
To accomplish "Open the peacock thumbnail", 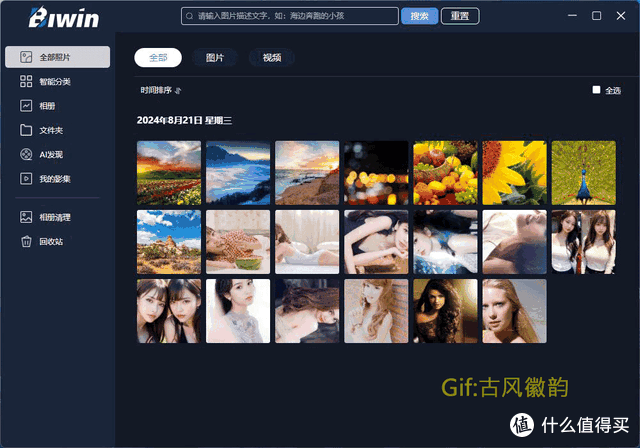I will pos(584,173).
